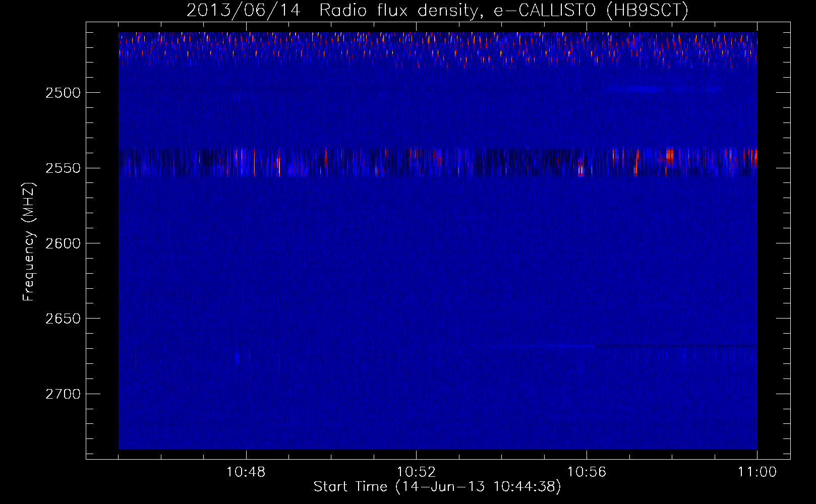
Task: Click the plot title '2013/06/14 Radio flux density, e-CALLISTO (HB9SCT)'
Action: [437, 11]
